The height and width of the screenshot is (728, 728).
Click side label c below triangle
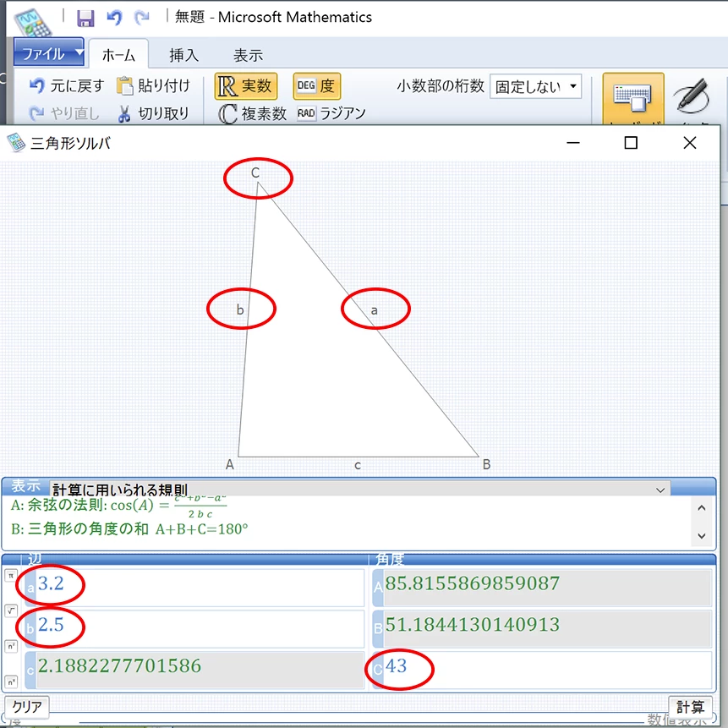click(x=358, y=465)
